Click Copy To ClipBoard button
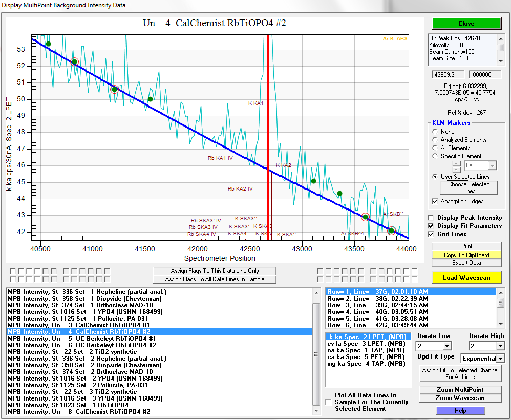This screenshot has width=511, height=420. click(x=466, y=255)
